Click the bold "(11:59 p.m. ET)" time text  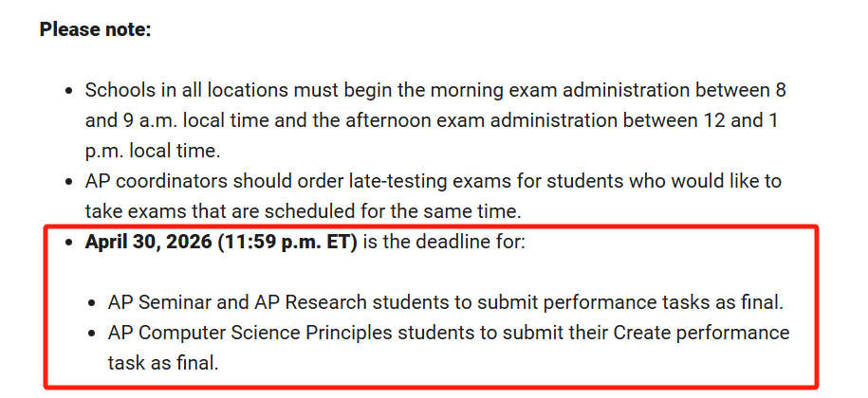(x=286, y=242)
